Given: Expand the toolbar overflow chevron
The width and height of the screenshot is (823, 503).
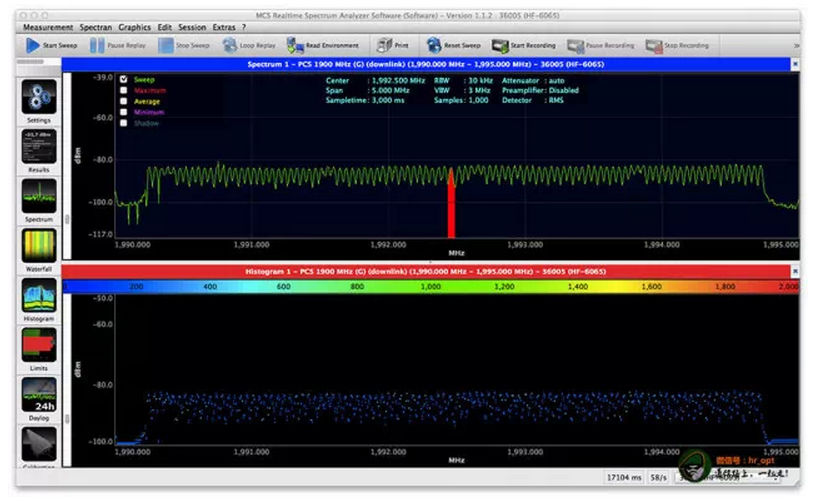Looking at the screenshot, I should tap(796, 45).
